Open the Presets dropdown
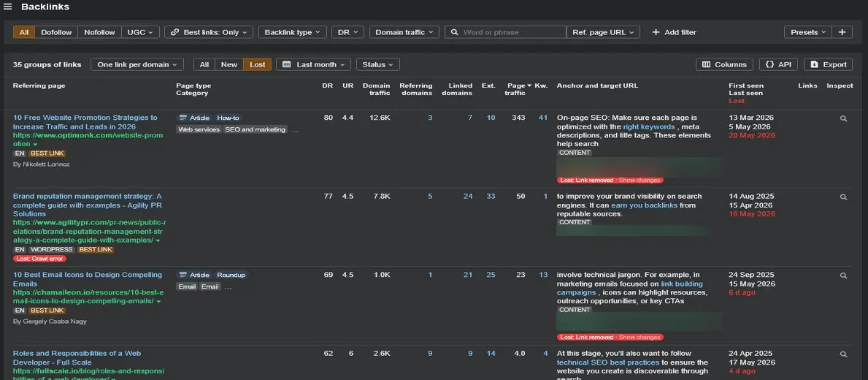 (807, 32)
